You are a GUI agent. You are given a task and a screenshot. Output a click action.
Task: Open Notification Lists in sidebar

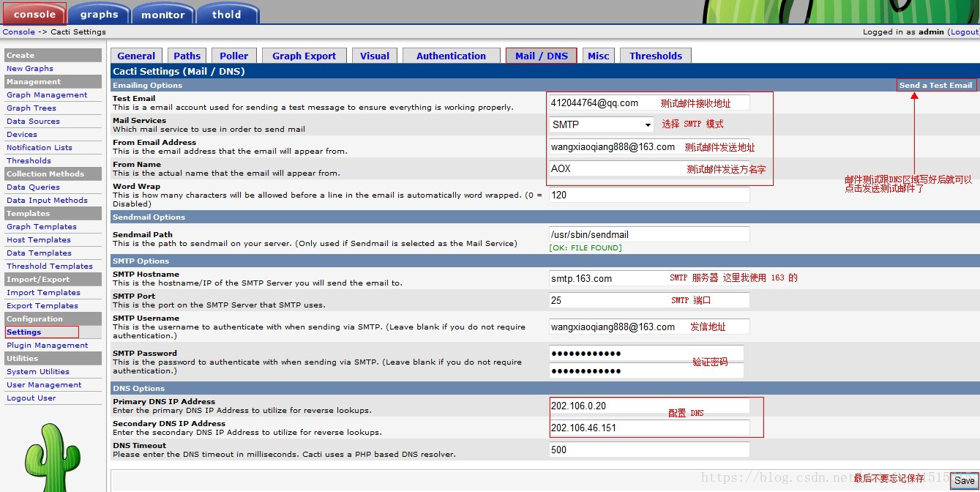[x=40, y=148]
